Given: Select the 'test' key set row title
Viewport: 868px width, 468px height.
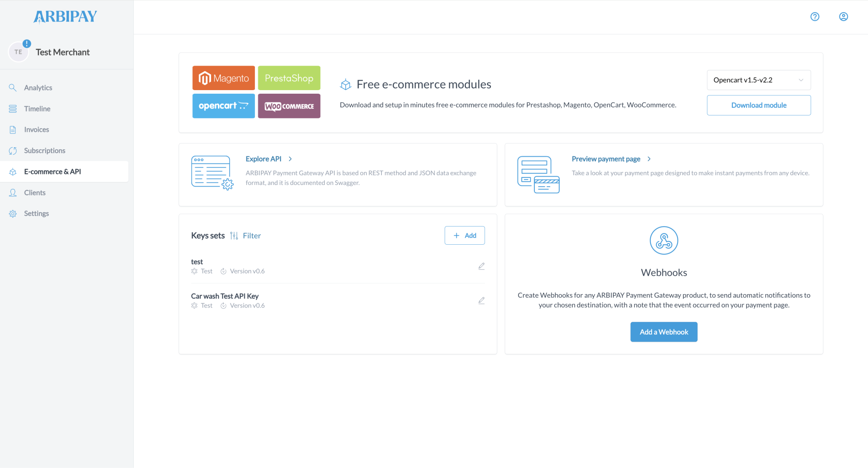Looking at the screenshot, I should (x=197, y=262).
